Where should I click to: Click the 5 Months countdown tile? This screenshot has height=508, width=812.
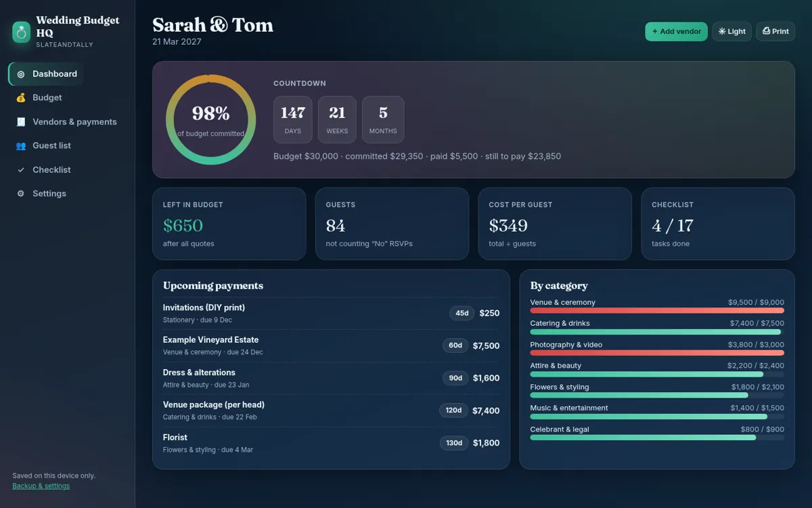(x=383, y=120)
